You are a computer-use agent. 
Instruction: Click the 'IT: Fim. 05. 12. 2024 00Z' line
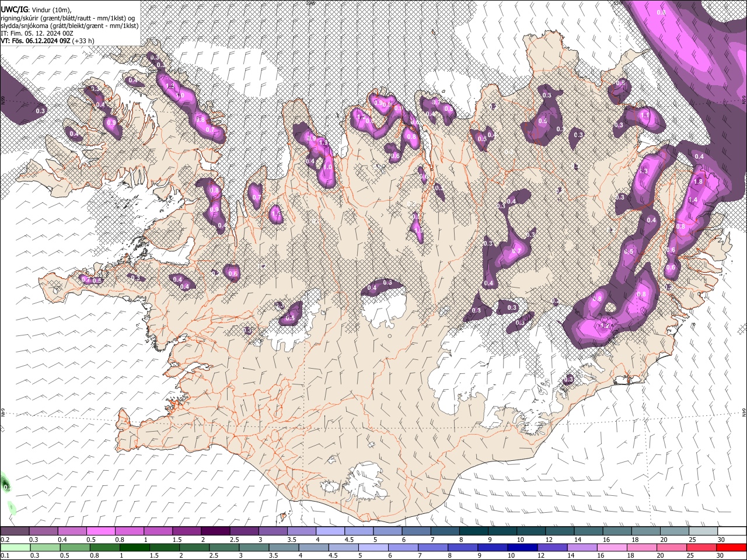37,33
